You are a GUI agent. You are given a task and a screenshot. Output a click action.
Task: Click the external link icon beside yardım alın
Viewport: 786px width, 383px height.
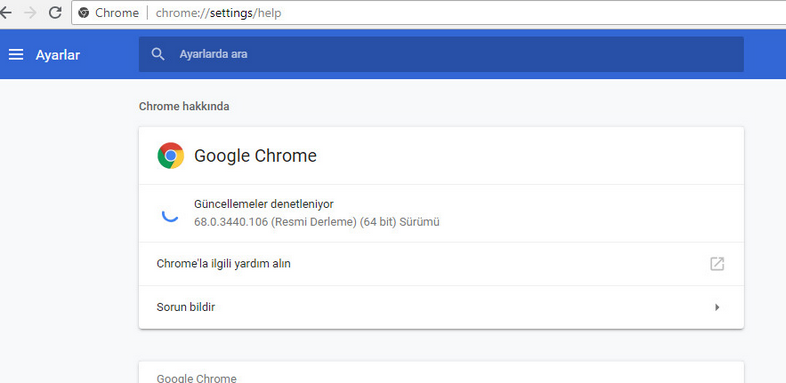pos(717,264)
